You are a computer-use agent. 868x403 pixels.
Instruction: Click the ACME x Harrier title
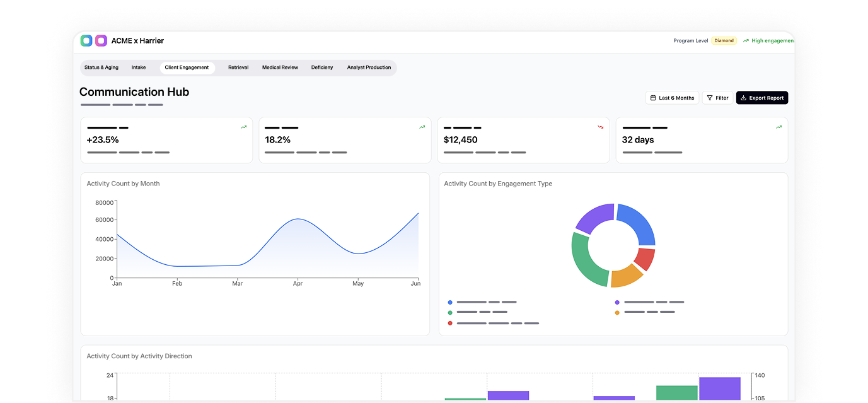(137, 40)
